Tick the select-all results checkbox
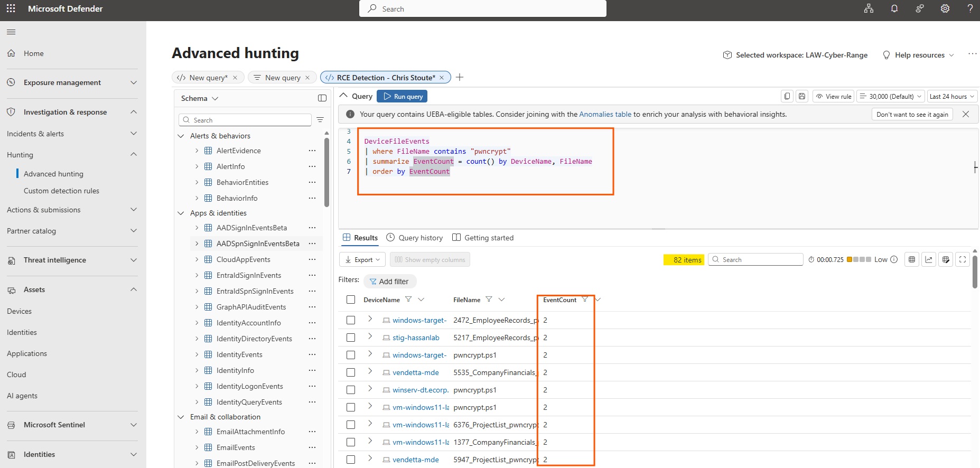The height and width of the screenshot is (468, 980). (x=351, y=299)
